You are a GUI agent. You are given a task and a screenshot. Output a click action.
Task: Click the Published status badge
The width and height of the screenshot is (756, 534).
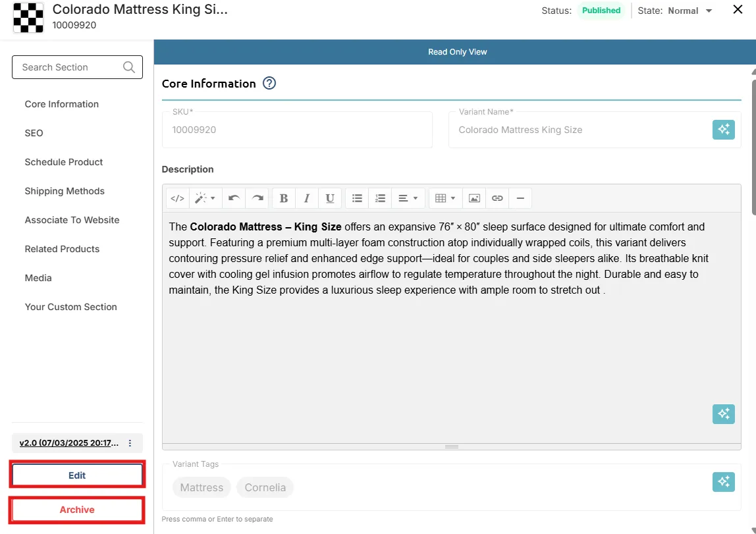tap(601, 10)
